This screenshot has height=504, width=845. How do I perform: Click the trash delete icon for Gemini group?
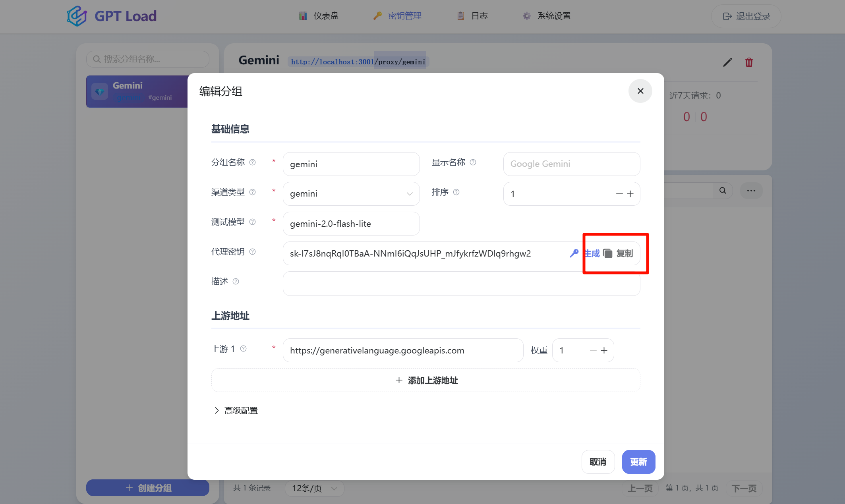coord(748,62)
